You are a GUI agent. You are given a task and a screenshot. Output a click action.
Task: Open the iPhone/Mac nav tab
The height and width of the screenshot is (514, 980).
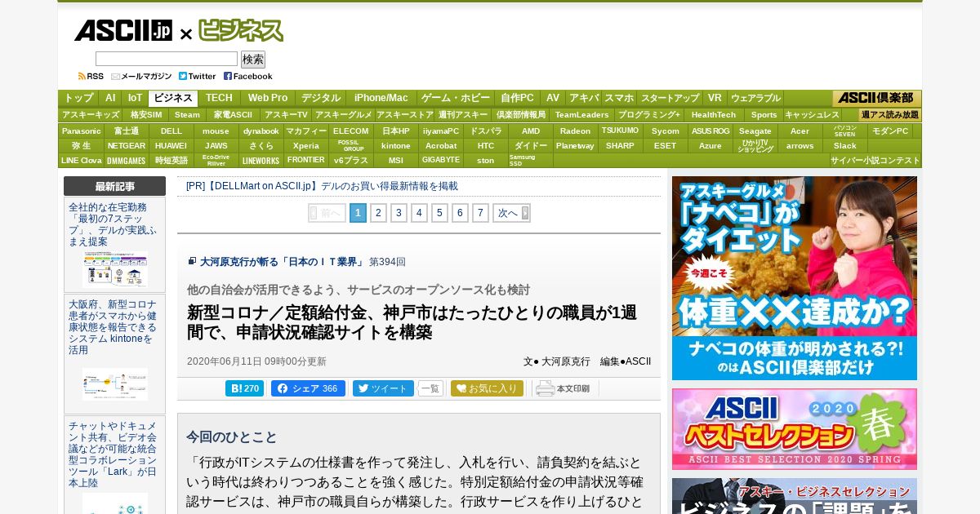coord(381,98)
